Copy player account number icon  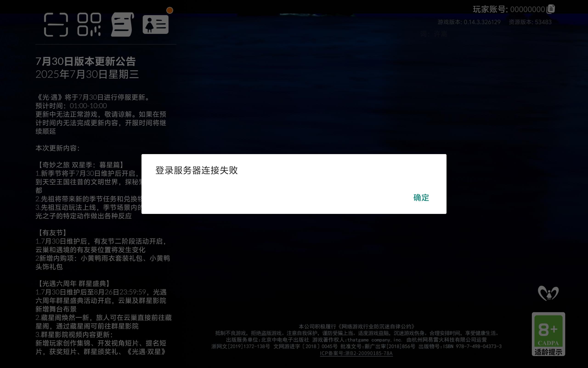click(551, 9)
